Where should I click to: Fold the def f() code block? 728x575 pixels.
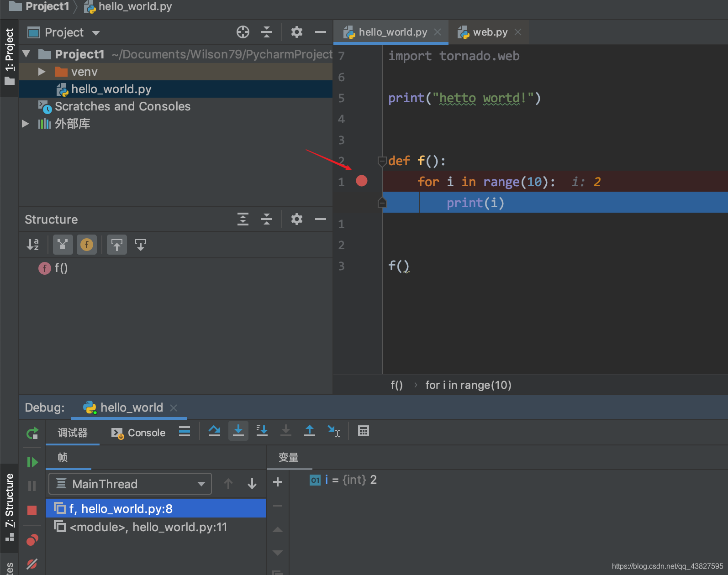click(x=382, y=161)
